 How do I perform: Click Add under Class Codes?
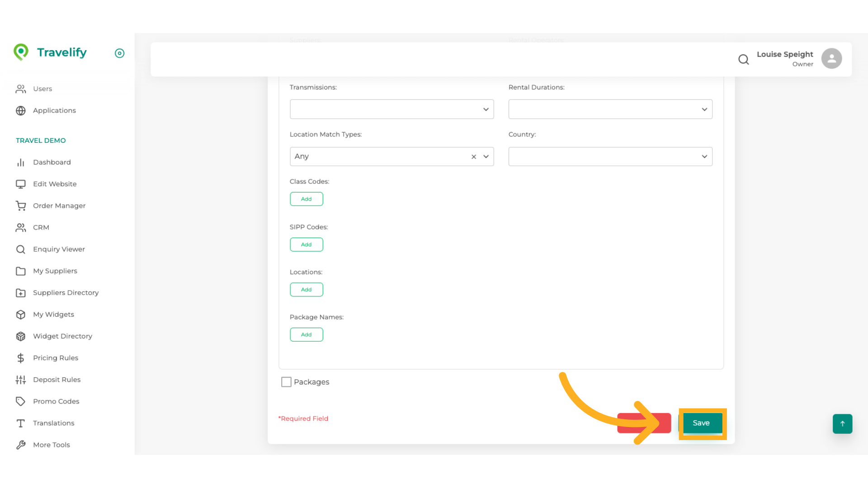tap(306, 199)
